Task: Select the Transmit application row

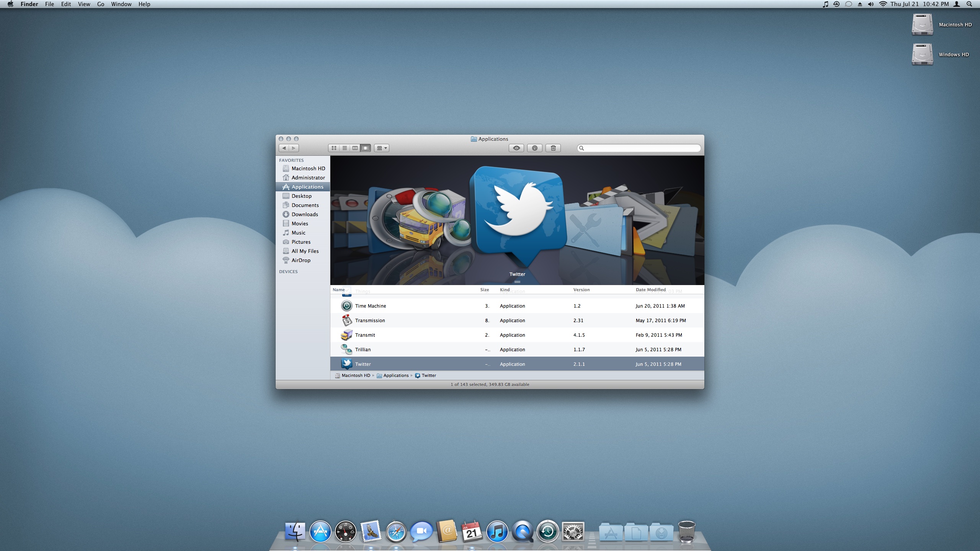Action: coord(517,335)
